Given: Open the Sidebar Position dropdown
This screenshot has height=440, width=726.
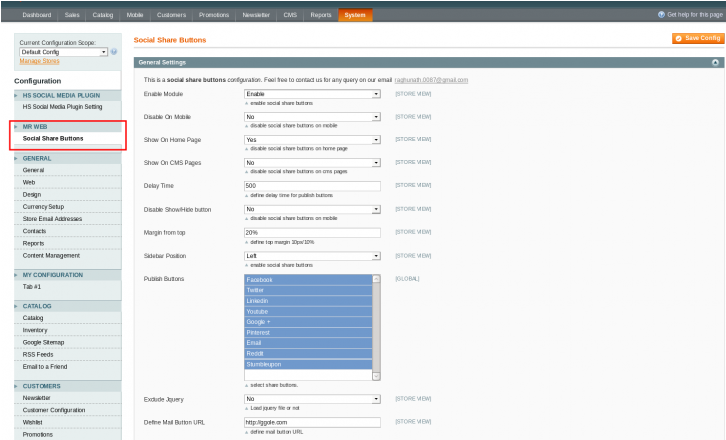Looking at the screenshot, I should [x=312, y=255].
